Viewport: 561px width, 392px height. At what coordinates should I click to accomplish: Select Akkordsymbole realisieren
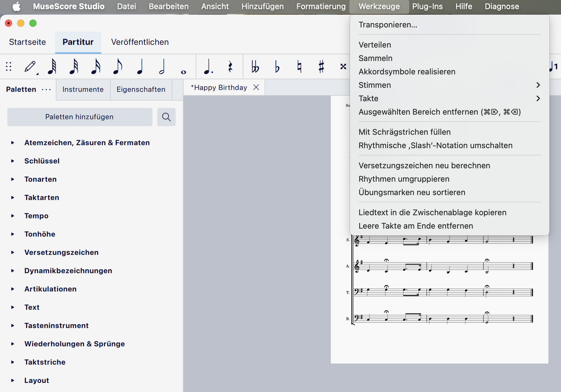tap(449, 71)
